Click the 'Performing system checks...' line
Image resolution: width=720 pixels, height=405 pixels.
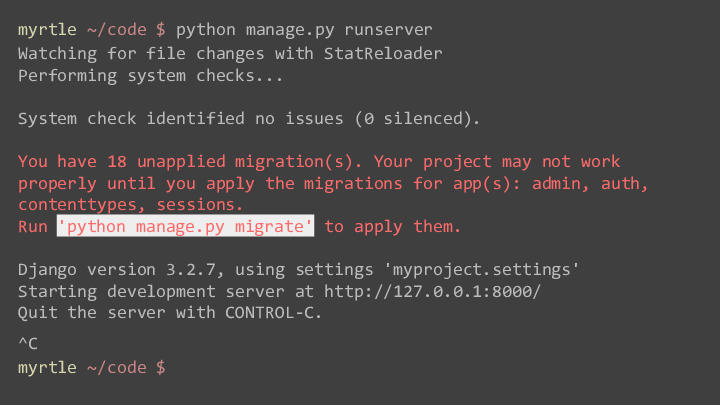(150, 76)
